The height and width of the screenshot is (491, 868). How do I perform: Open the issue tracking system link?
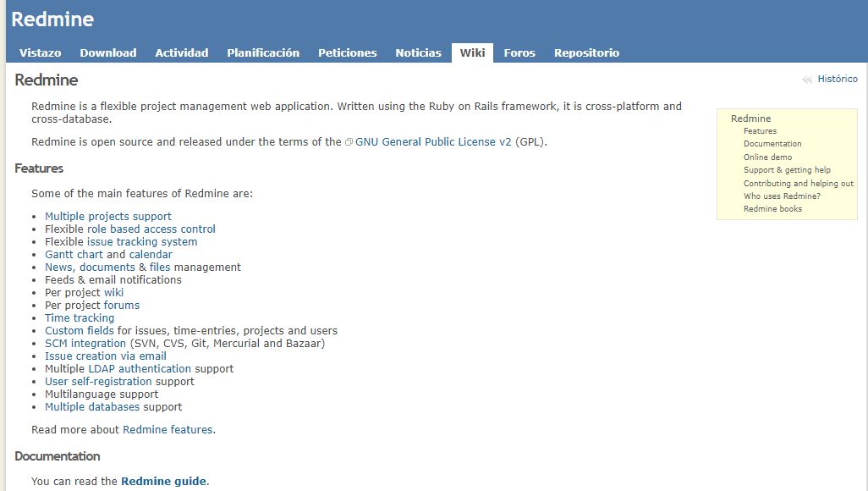point(142,241)
